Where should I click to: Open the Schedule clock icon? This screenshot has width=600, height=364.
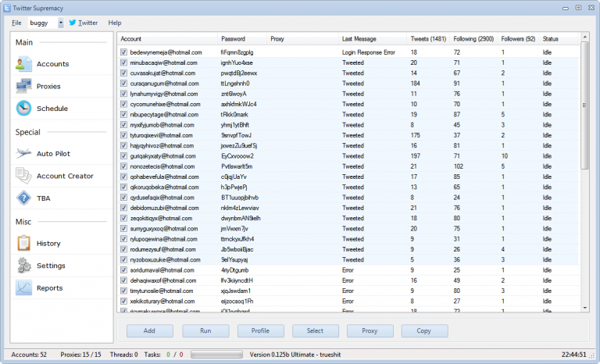click(23, 109)
